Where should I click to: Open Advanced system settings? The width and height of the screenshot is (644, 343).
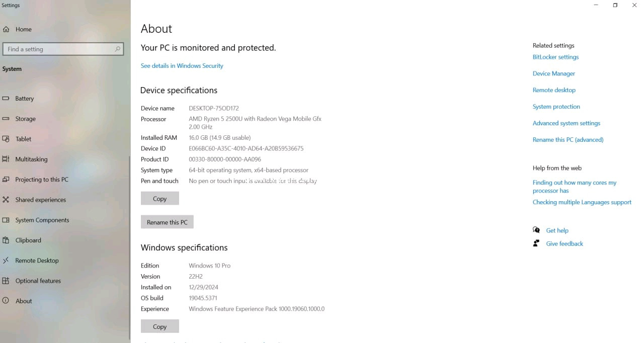(x=567, y=123)
